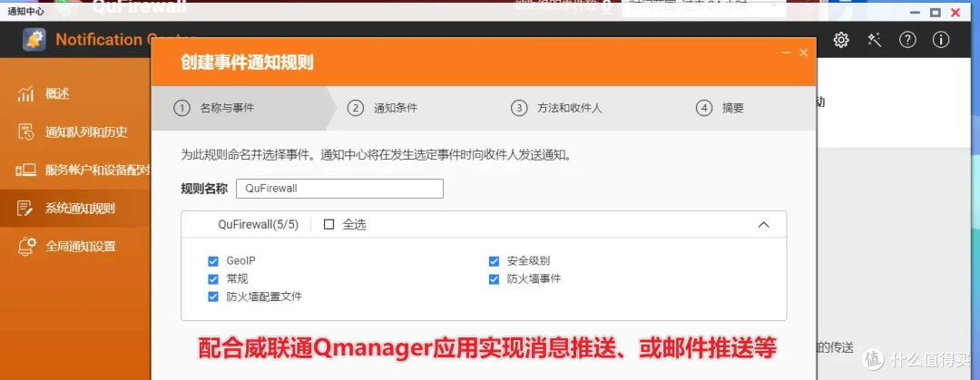Image resolution: width=980 pixels, height=380 pixels.
Task: Click the Notification Center bell logo
Action: [x=34, y=39]
